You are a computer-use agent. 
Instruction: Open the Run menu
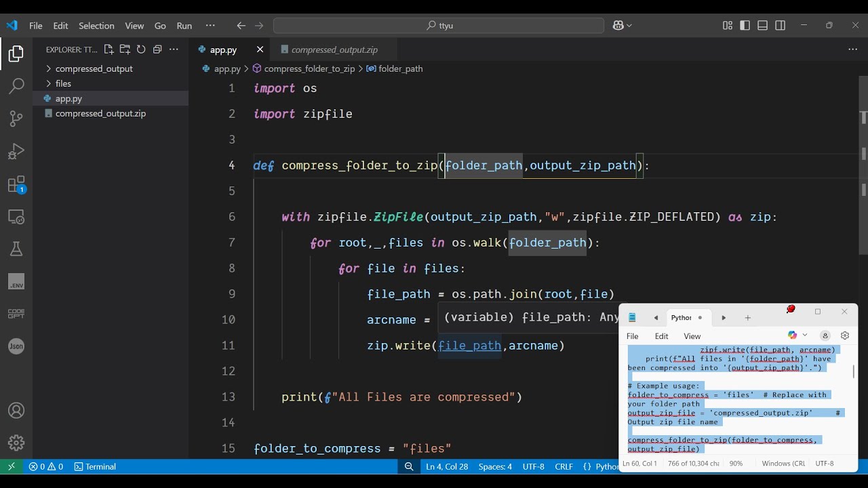(184, 26)
